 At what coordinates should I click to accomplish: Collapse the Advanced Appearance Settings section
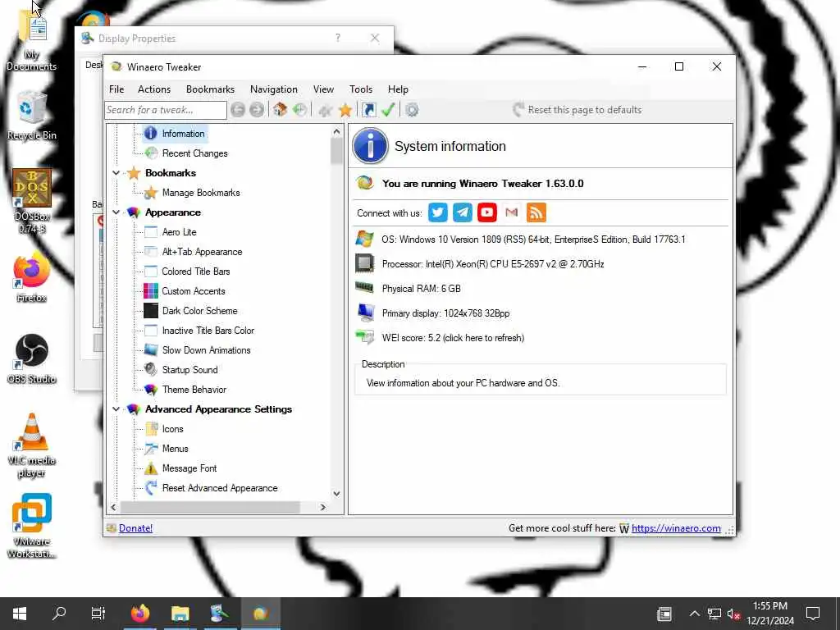point(116,409)
